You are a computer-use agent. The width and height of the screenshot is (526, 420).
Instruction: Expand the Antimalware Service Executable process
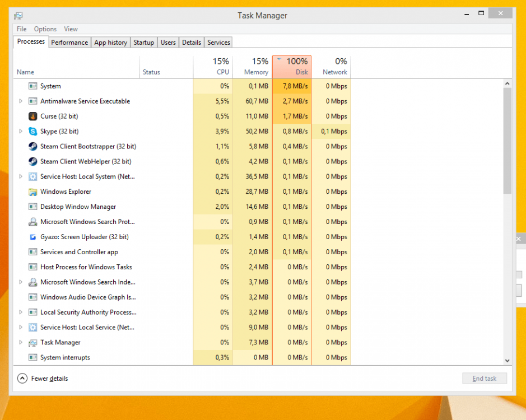coord(21,101)
